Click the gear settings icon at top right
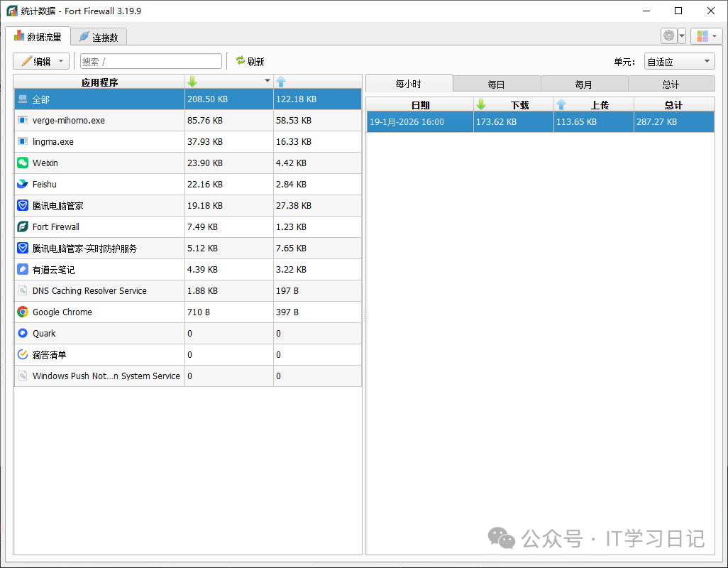This screenshot has height=568, width=728. click(x=668, y=35)
